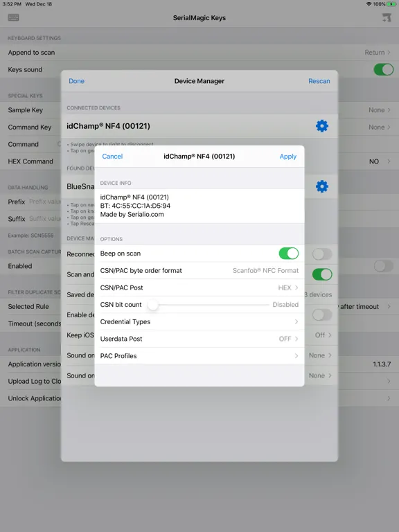Open Keep iOS Off setting chevron
399x532 pixels.
(x=330, y=335)
